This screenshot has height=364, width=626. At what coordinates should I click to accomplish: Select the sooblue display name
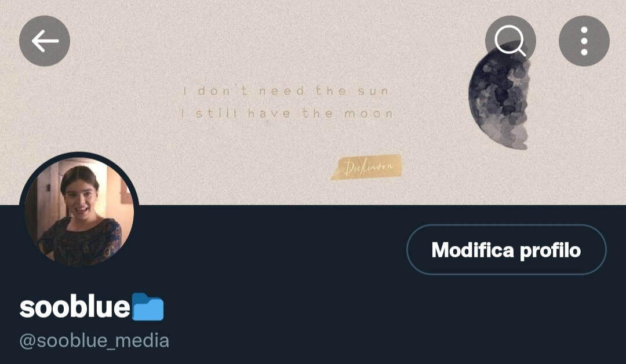tap(75, 307)
